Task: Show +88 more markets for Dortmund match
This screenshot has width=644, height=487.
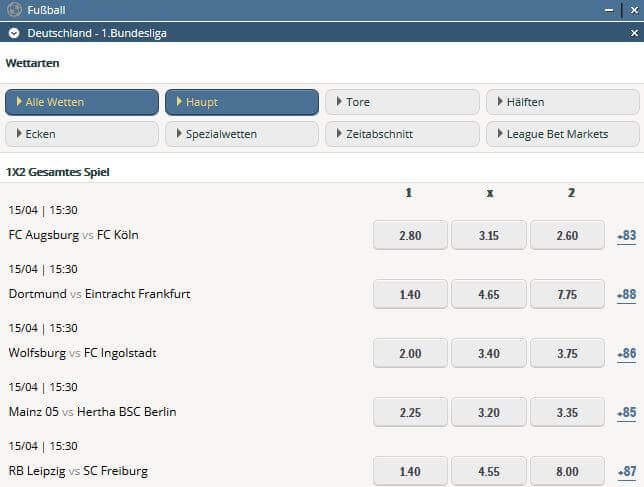Action: 627,295
